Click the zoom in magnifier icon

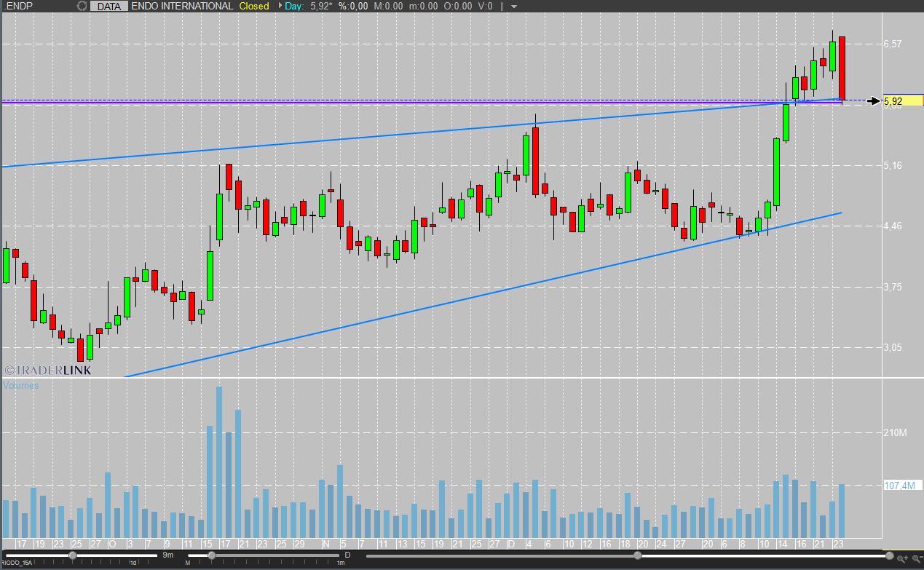tap(903, 558)
